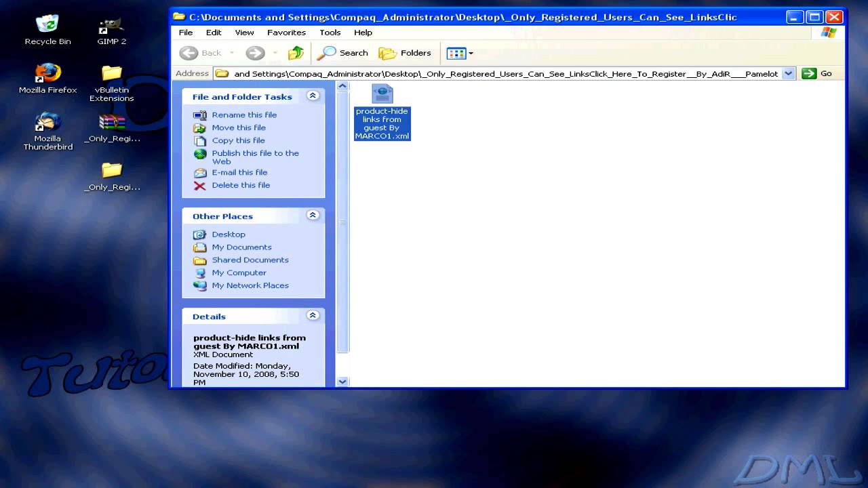Click the Windows flag logo throbber
The height and width of the screenshot is (488, 868).
(829, 32)
